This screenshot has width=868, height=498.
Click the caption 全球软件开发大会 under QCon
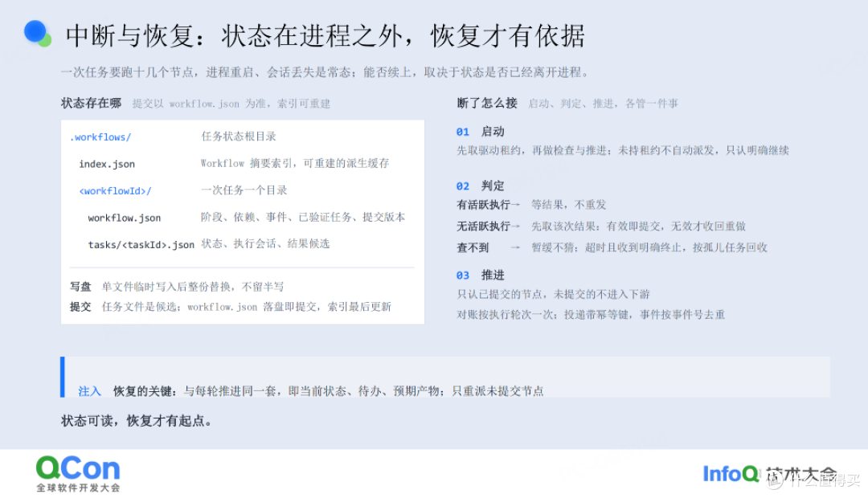click(x=78, y=488)
